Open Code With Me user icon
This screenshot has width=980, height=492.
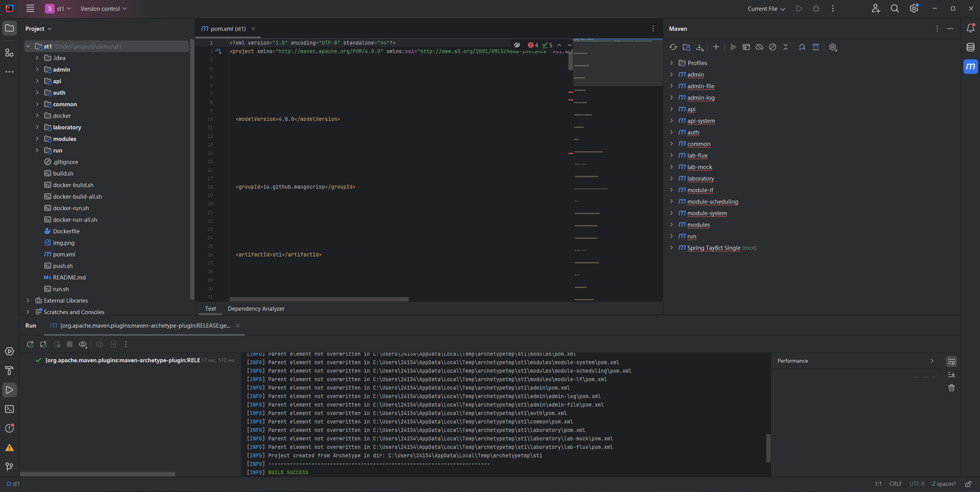876,8
